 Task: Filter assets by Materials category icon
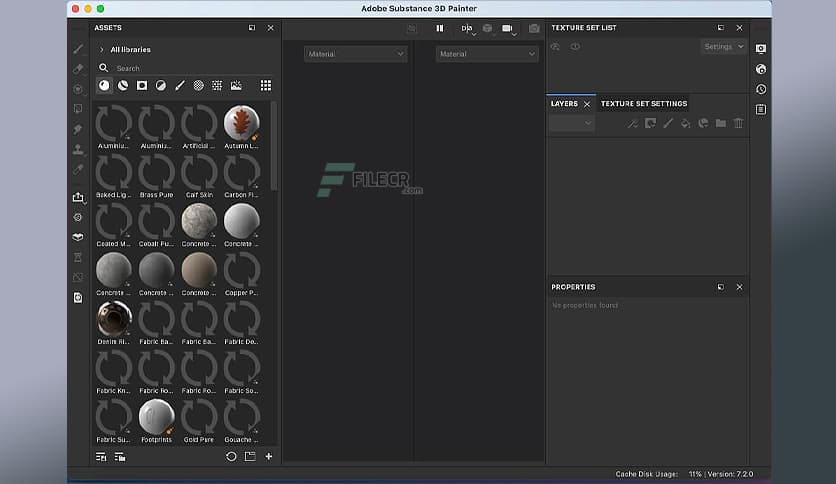(104, 85)
